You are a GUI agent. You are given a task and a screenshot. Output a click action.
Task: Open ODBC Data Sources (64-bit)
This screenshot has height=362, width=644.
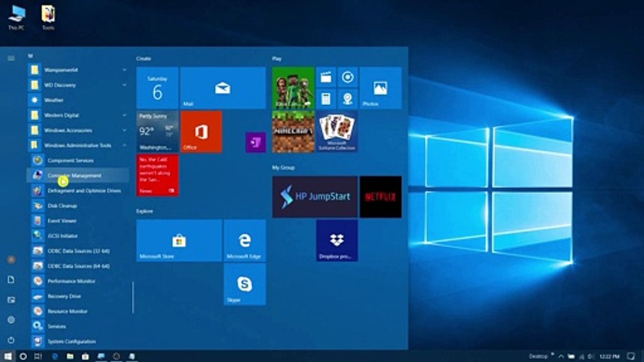pyautogui.click(x=78, y=266)
